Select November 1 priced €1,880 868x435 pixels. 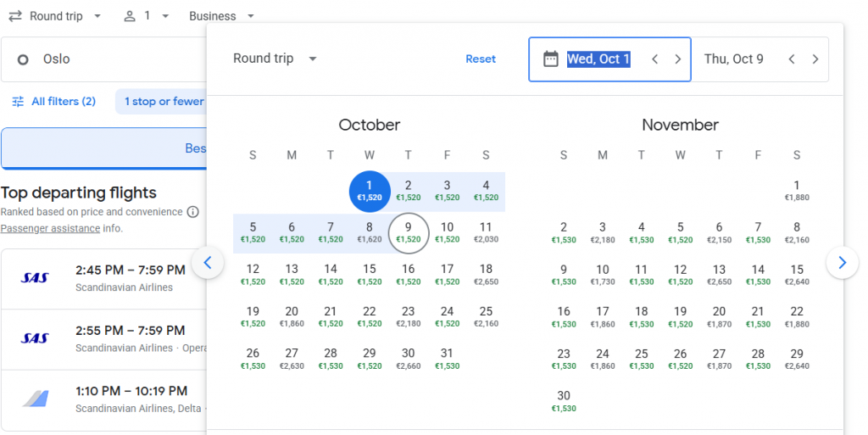tap(797, 192)
